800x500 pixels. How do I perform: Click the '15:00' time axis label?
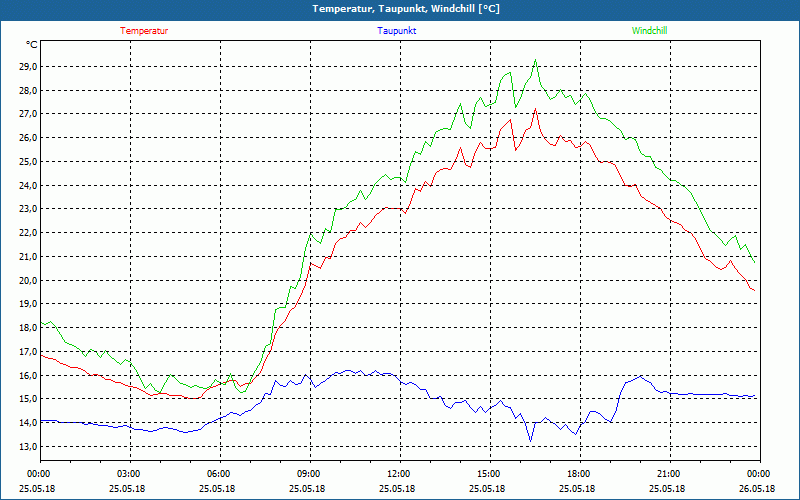tap(490, 474)
